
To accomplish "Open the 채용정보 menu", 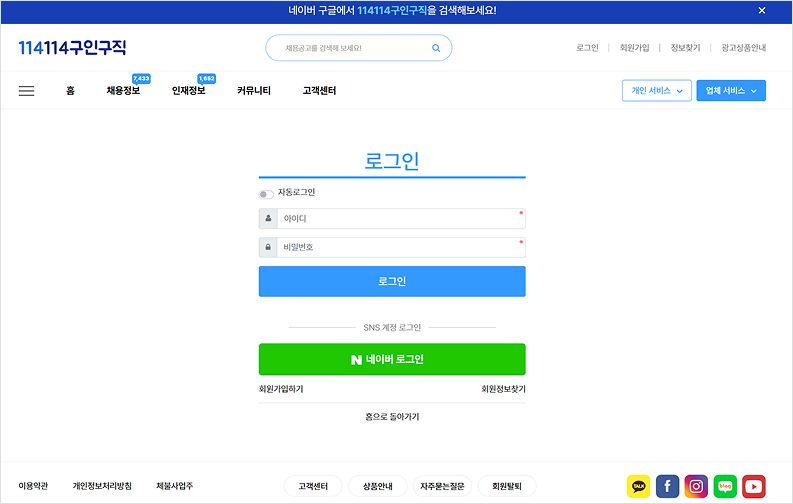I will point(123,91).
